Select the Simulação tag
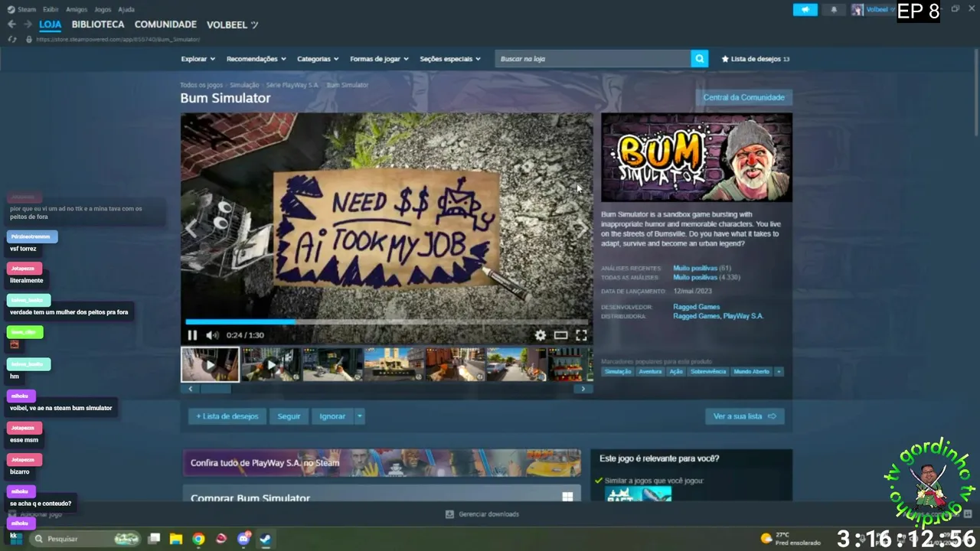Viewport: 980px width, 551px height. coord(617,372)
